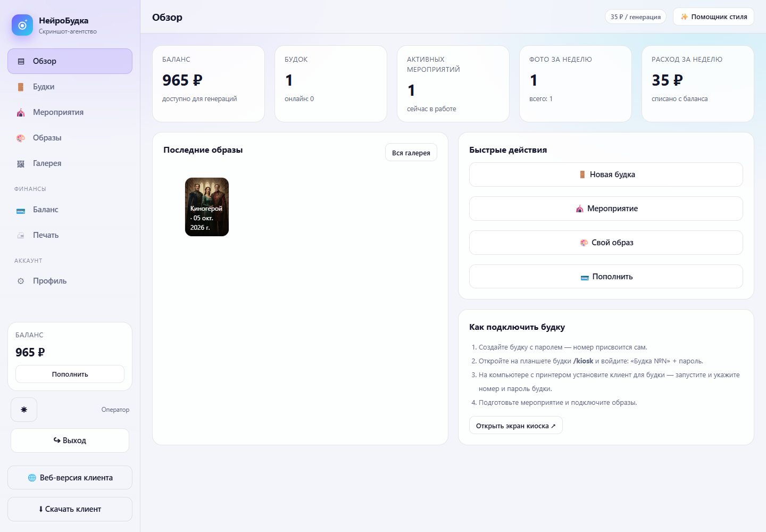Open Галерея in the sidebar

70,163
